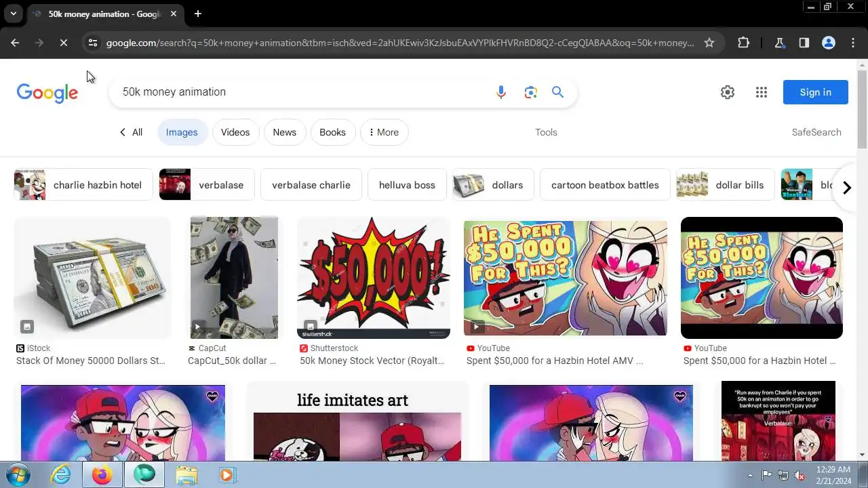Click the iStock source label
This screenshot has height=488, width=868.
pyautogui.click(x=33, y=348)
